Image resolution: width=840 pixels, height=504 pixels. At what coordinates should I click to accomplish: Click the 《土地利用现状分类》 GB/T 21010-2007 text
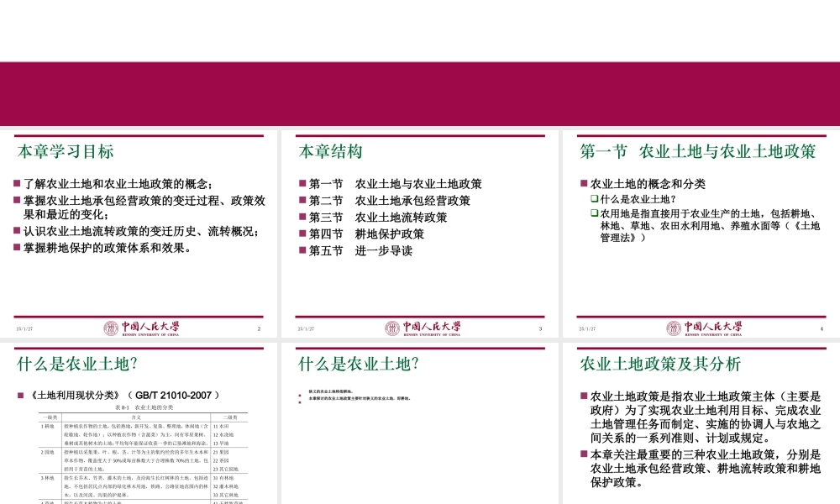123,396
